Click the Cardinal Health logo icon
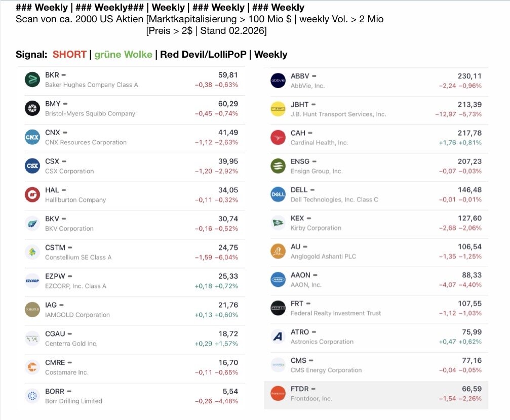510x420 pixels. (278, 138)
